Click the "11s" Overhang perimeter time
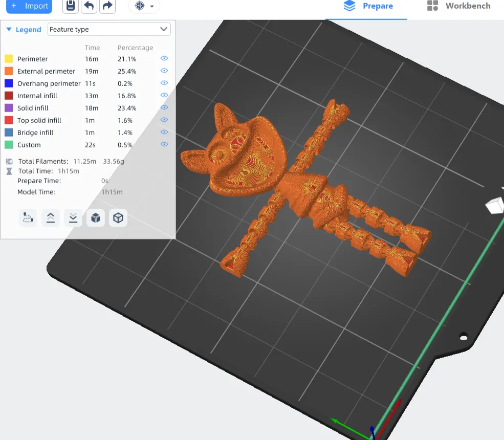Viewport: 504px width, 440px height. pos(91,83)
